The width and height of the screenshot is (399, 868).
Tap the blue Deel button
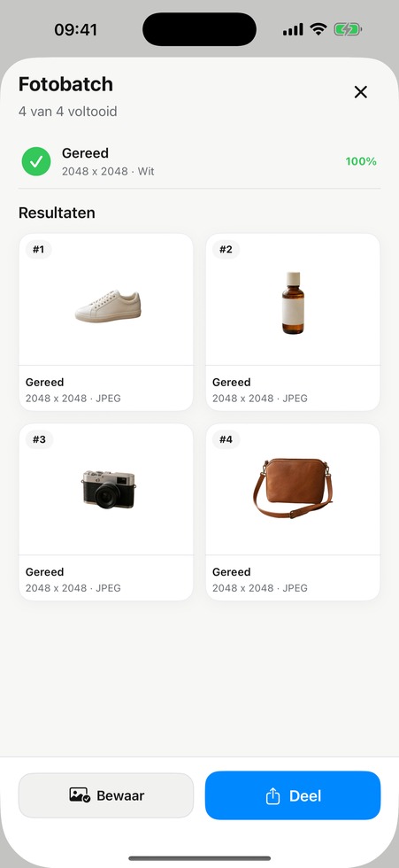[x=293, y=795]
